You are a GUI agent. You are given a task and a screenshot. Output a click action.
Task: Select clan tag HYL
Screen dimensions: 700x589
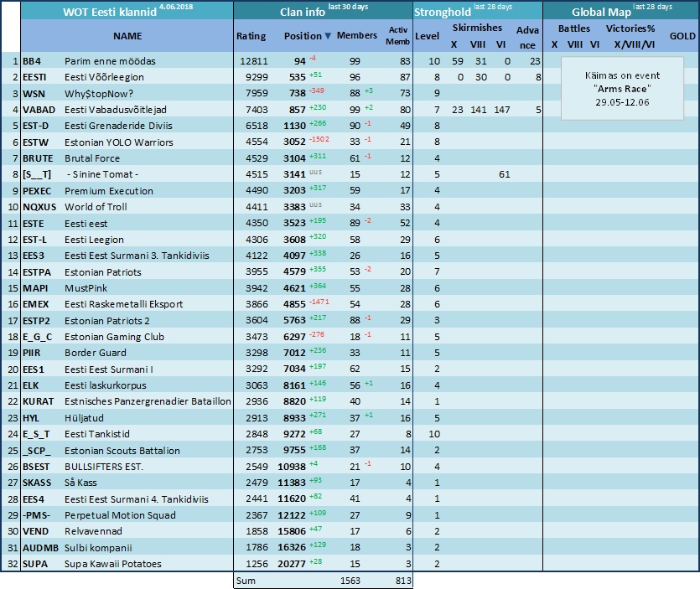click(31, 418)
